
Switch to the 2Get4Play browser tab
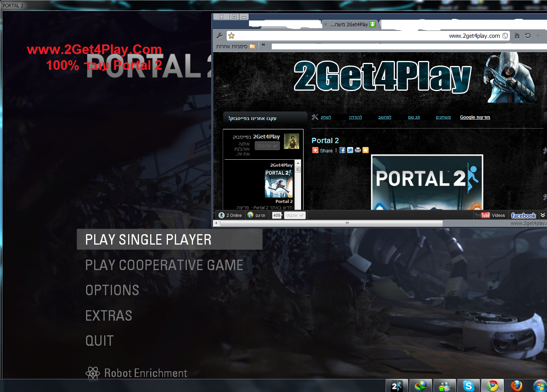pyautogui.click(x=349, y=24)
